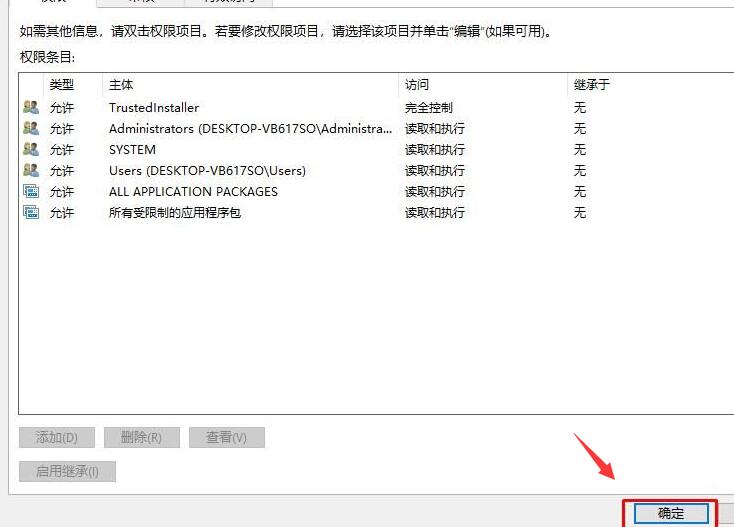The width and height of the screenshot is (734, 527).
Task: Sort by the 类型 column header
Action: [x=73, y=85]
